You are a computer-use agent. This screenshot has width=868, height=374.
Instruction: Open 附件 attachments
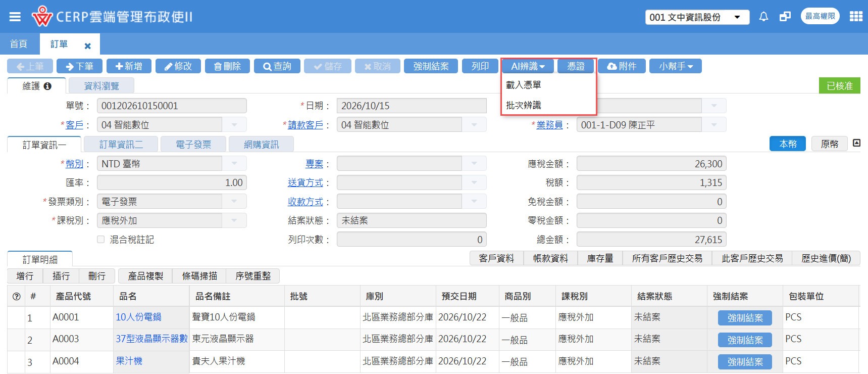pos(622,66)
